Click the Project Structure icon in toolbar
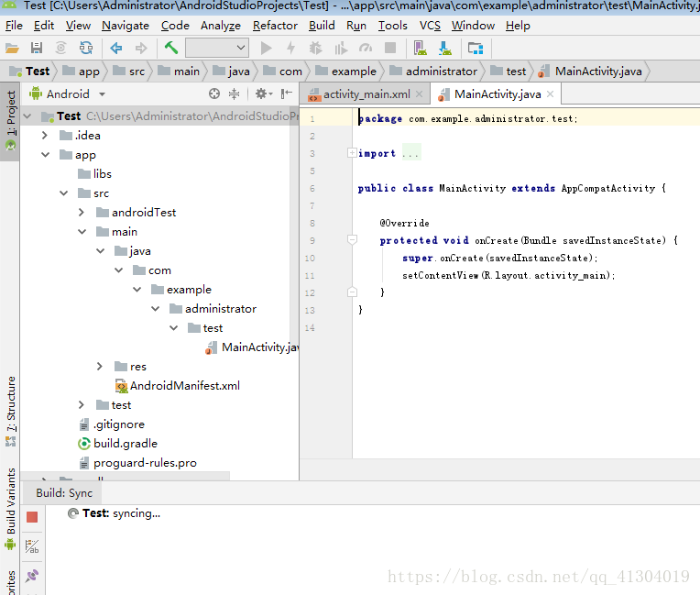Viewport: 700px width, 595px height. click(476, 48)
